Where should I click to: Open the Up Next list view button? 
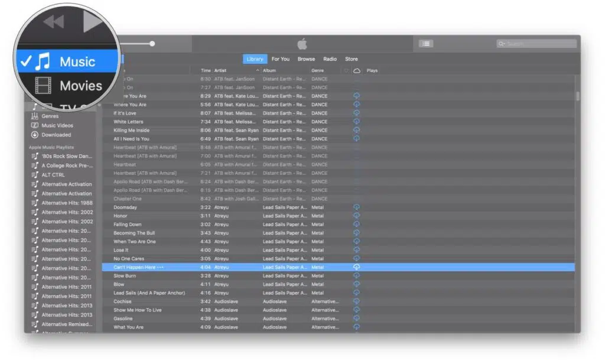click(x=426, y=44)
